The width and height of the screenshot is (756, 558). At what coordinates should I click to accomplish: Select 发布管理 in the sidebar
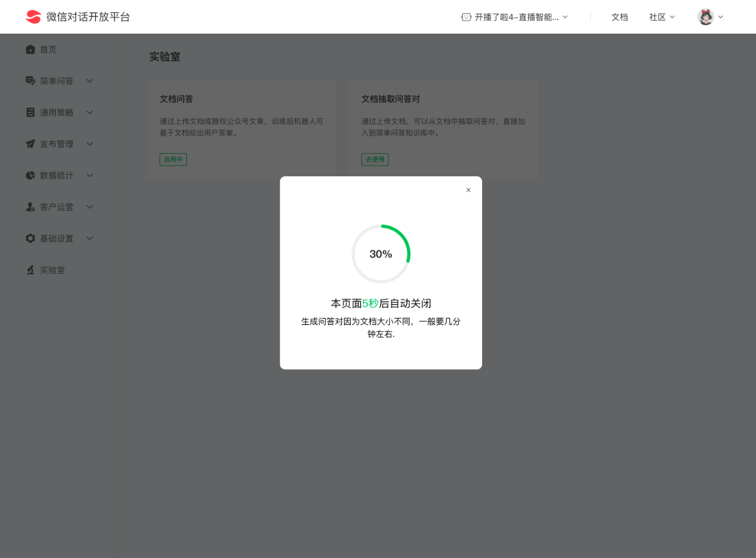[x=57, y=144]
